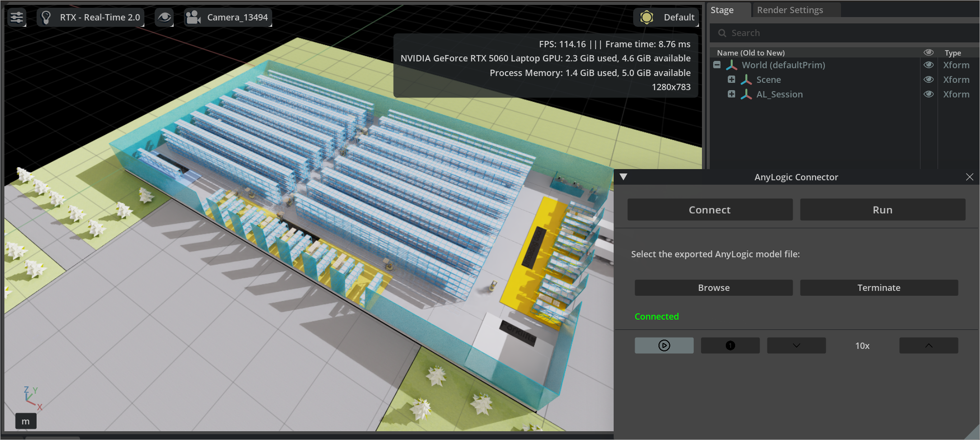The image size is (980, 440).
Task: Switch to the Render Settings tab
Action: [789, 10]
